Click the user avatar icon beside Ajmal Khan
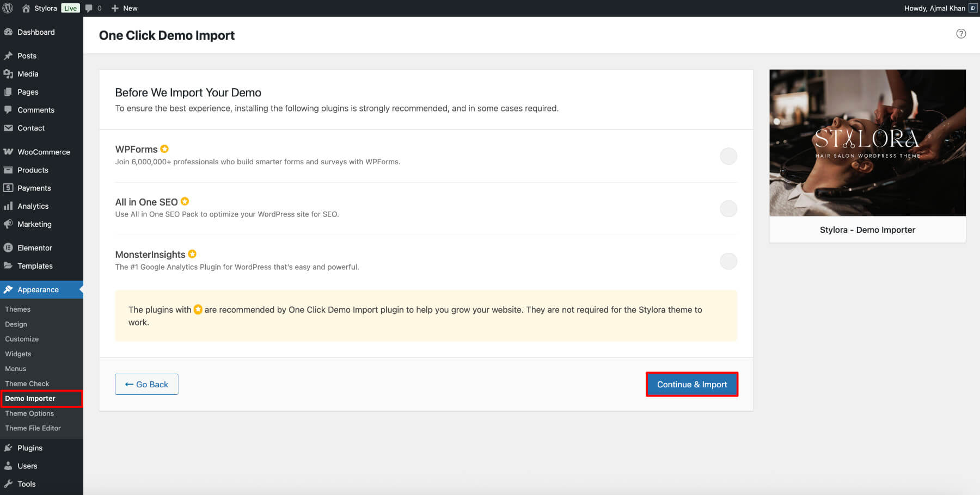 pos(973,8)
